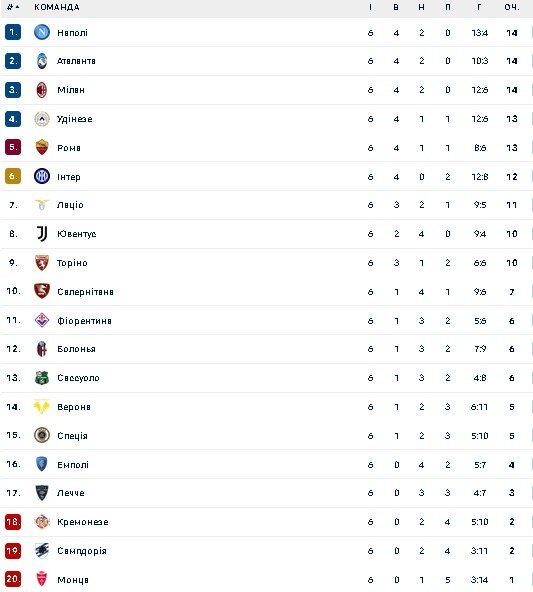Click the blue position 1 badge

[13, 32]
